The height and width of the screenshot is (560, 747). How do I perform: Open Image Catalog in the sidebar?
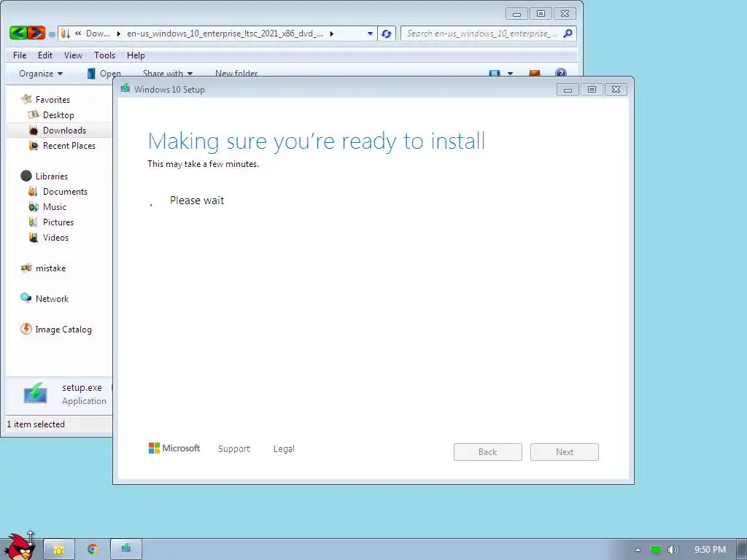click(63, 329)
